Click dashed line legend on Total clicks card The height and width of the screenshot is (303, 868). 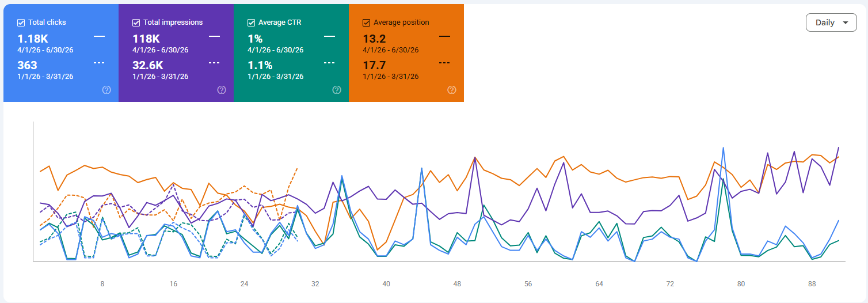[x=99, y=63]
